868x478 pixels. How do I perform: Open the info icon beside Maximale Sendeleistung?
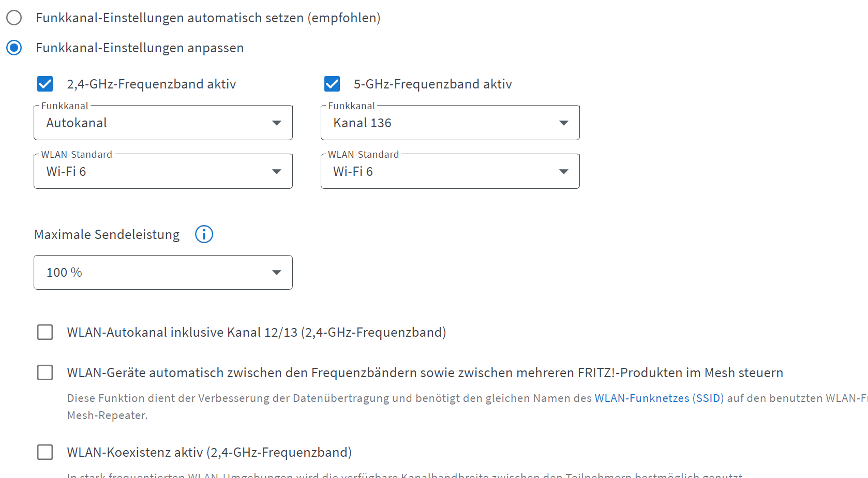[204, 234]
